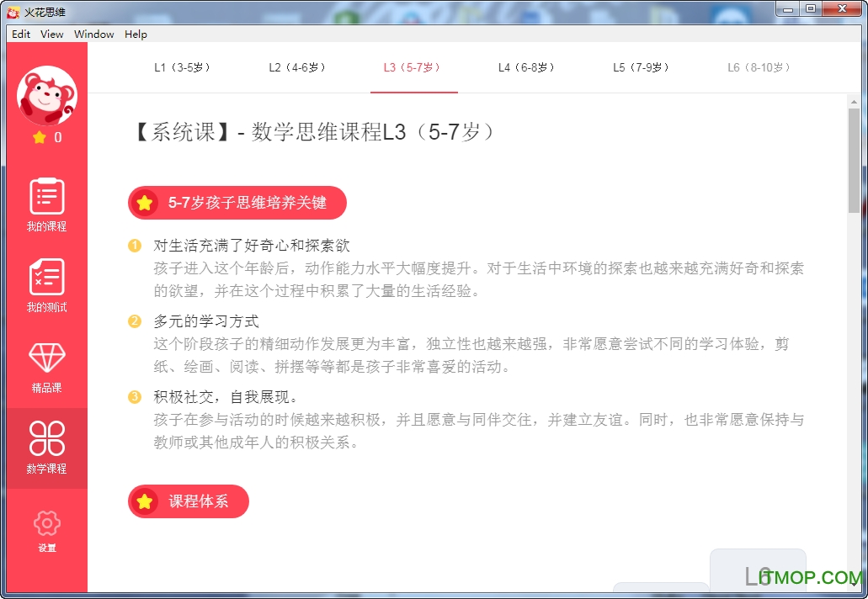868x599 pixels.
Task: Click the 课程体系 button
Action: (188, 501)
